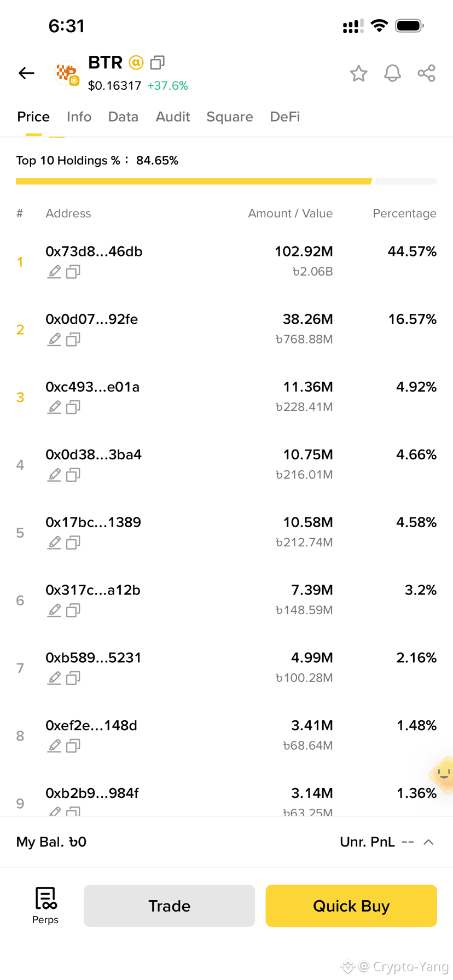
Task: Open the floating smiley assistant icon
Action: (442, 774)
